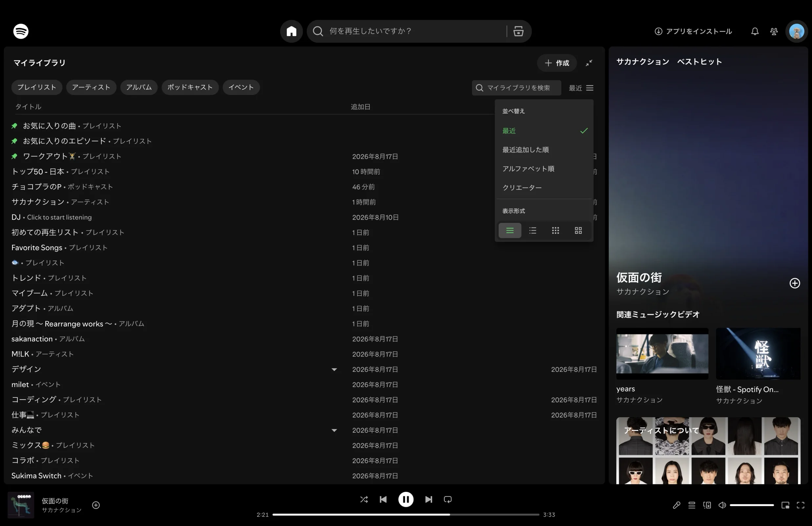Filter library by アーティスト
Screen dimensions: 812x526
91,87
